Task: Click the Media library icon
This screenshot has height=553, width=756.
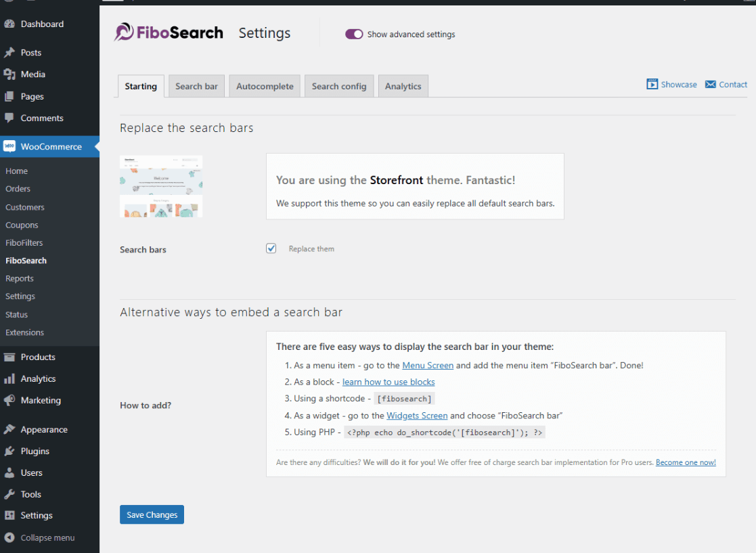Action: (10, 74)
